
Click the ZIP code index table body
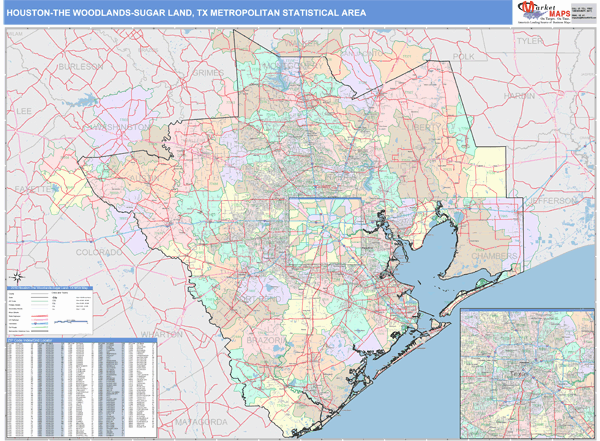pyautogui.click(x=82, y=390)
